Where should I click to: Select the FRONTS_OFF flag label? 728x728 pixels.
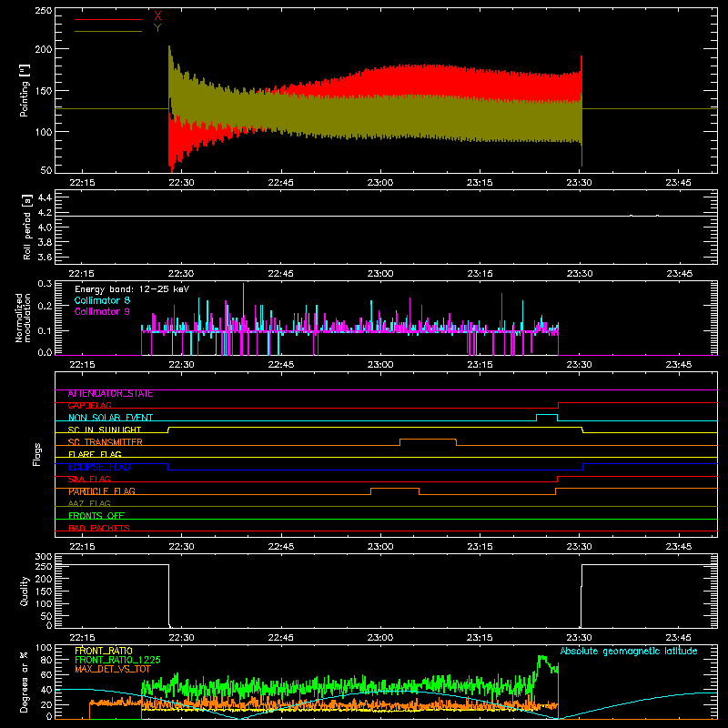point(96,516)
